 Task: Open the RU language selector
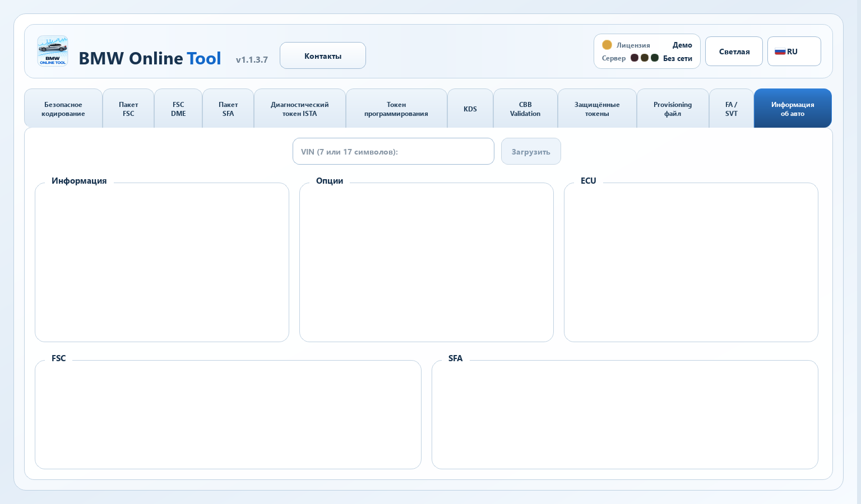pos(794,52)
